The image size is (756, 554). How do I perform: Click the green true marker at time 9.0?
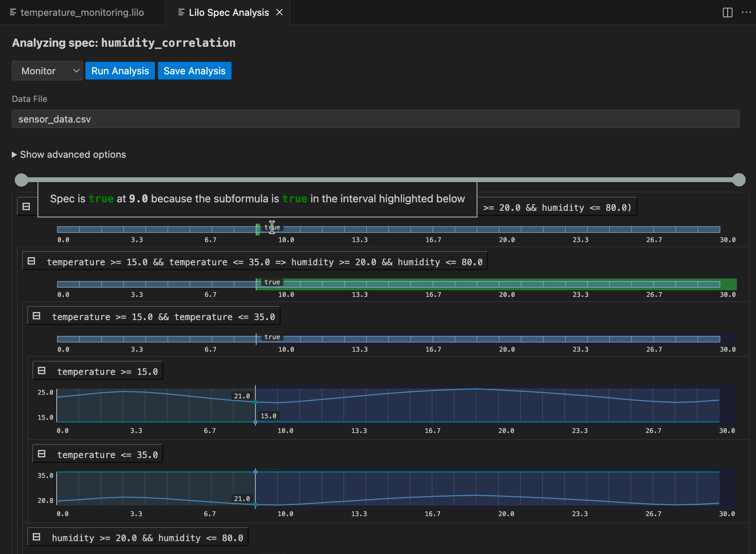258,229
